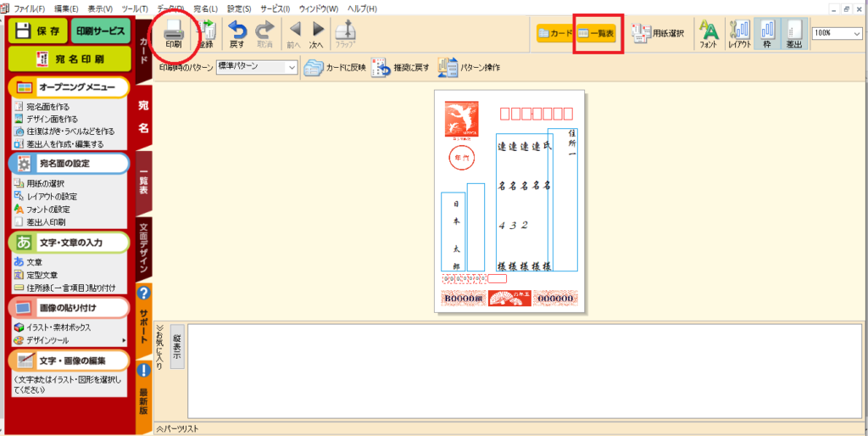Go to next card with 次へ arrow
The image size is (868, 436).
(316, 32)
